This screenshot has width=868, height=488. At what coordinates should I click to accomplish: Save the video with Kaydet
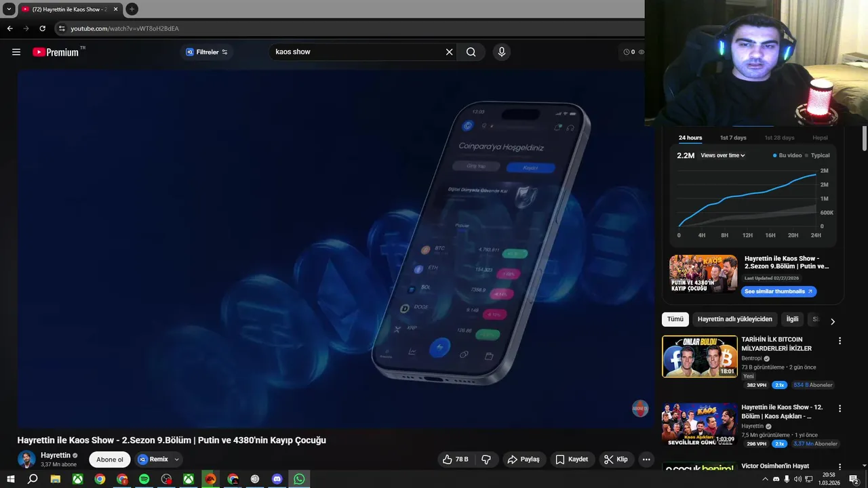click(x=572, y=459)
